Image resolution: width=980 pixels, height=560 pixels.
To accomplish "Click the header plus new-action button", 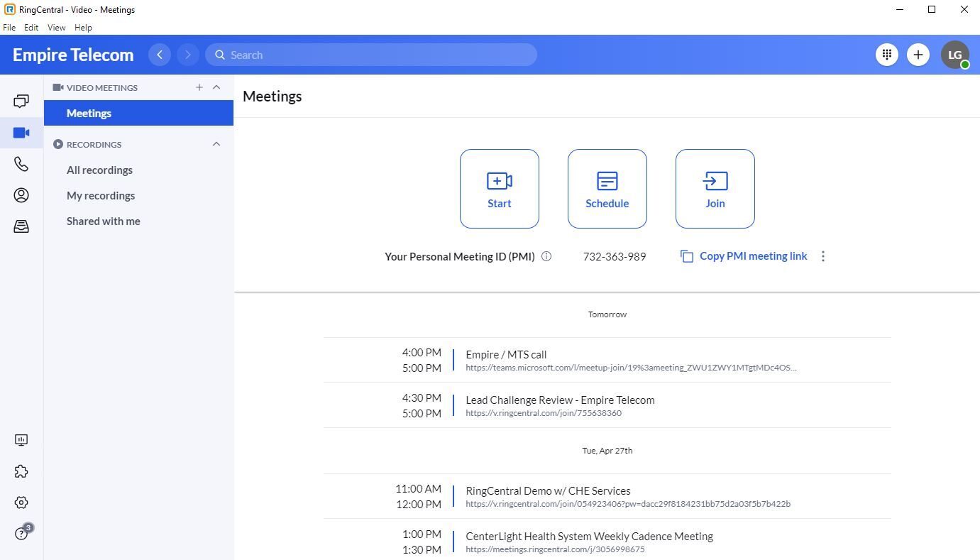I will (x=918, y=55).
